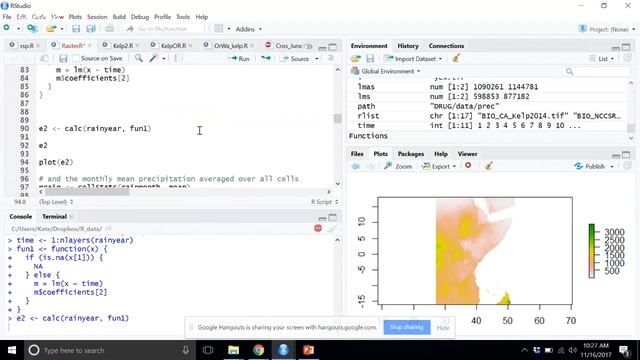Viewport: 640px width, 360px height.
Task: Switch to the Terminal tab
Action: (x=54, y=216)
